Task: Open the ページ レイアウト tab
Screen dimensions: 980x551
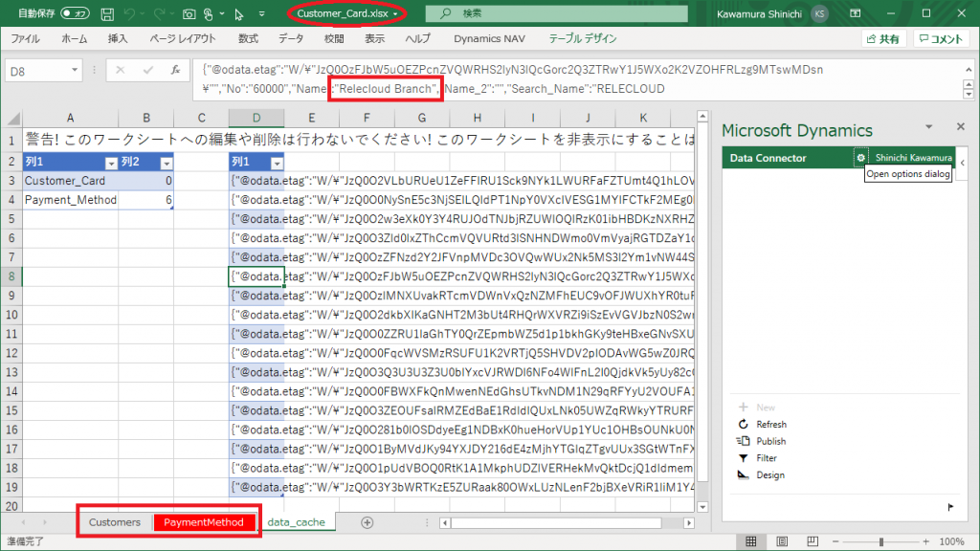Action: pyautogui.click(x=183, y=38)
